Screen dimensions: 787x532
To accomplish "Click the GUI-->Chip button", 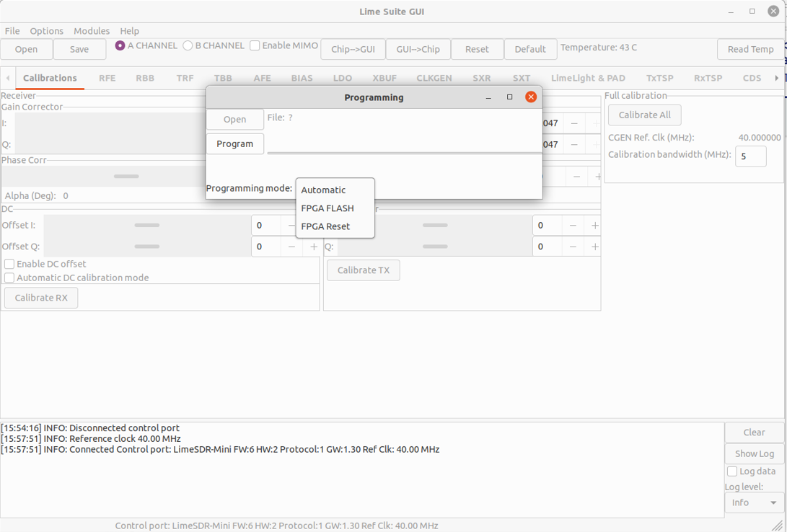I will tap(418, 49).
